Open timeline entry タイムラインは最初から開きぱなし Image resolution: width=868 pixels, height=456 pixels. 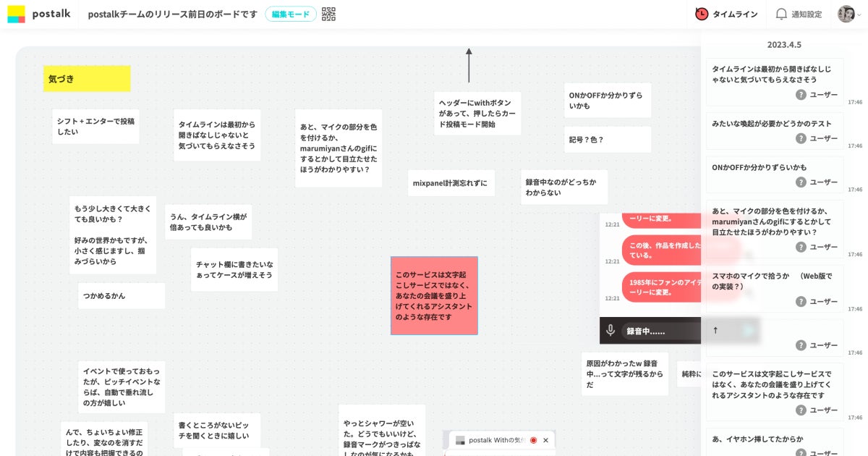tap(775, 81)
